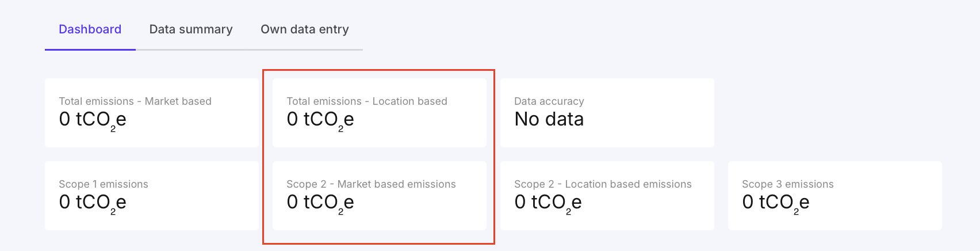Select the 'No data' accuracy value
Image resolution: width=980 pixels, height=251 pixels.
point(549,119)
